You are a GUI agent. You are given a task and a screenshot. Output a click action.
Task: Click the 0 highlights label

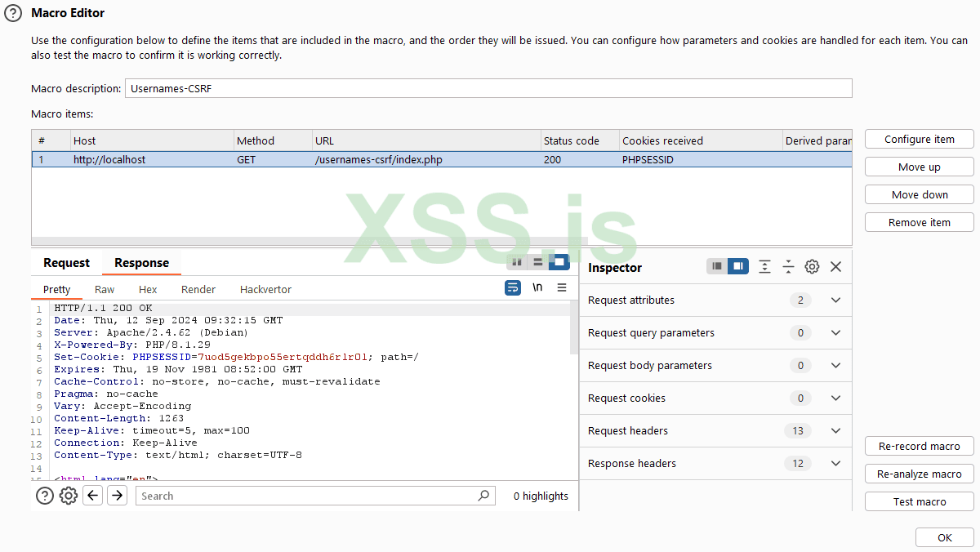pyautogui.click(x=541, y=496)
